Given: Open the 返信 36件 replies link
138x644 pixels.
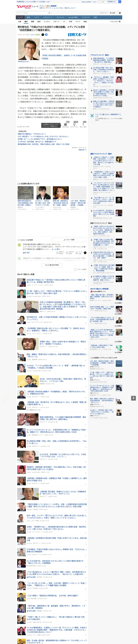Looking at the screenshot, I should [26, 253].
